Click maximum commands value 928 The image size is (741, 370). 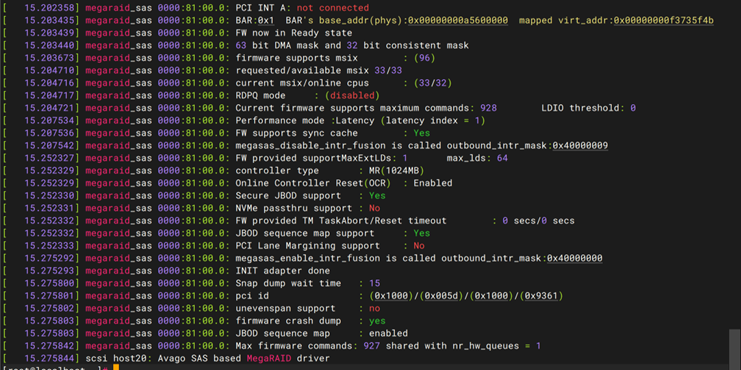(x=488, y=108)
